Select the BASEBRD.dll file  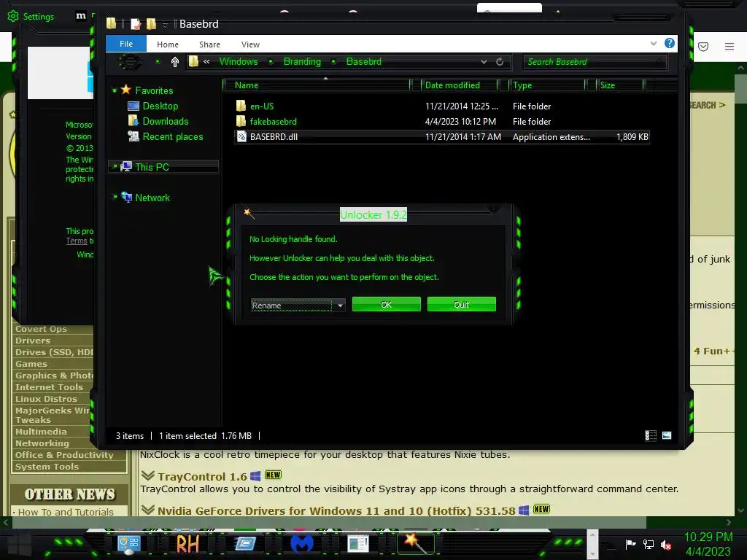click(274, 136)
